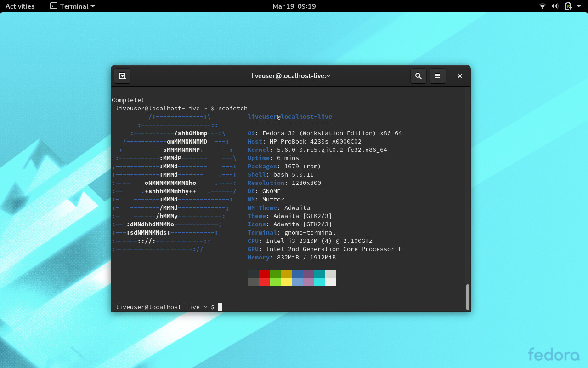This screenshot has height=368, width=588.
Task: Close the terminal window
Action: pyautogui.click(x=460, y=76)
